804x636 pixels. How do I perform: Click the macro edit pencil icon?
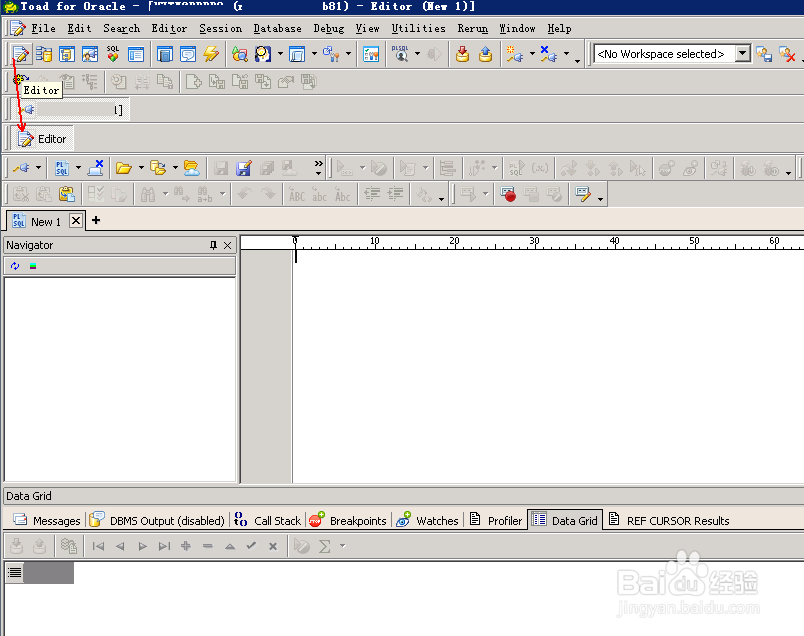point(583,194)
